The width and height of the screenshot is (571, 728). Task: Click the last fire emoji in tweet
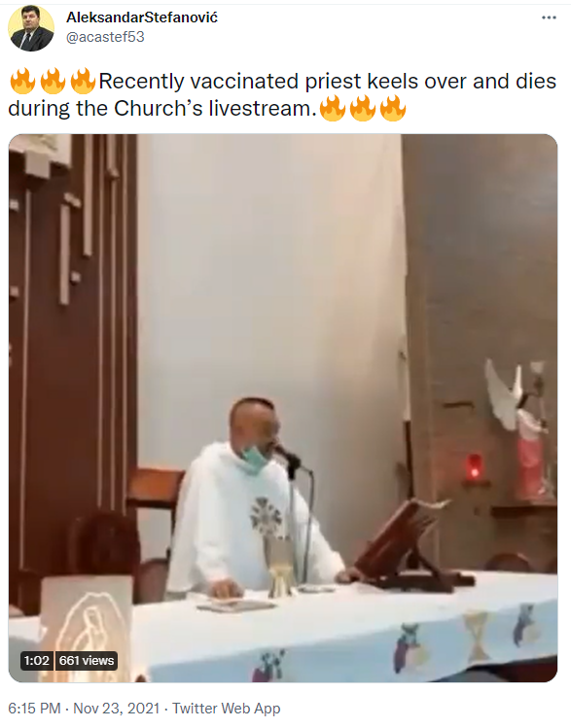[x=393, y=108]
